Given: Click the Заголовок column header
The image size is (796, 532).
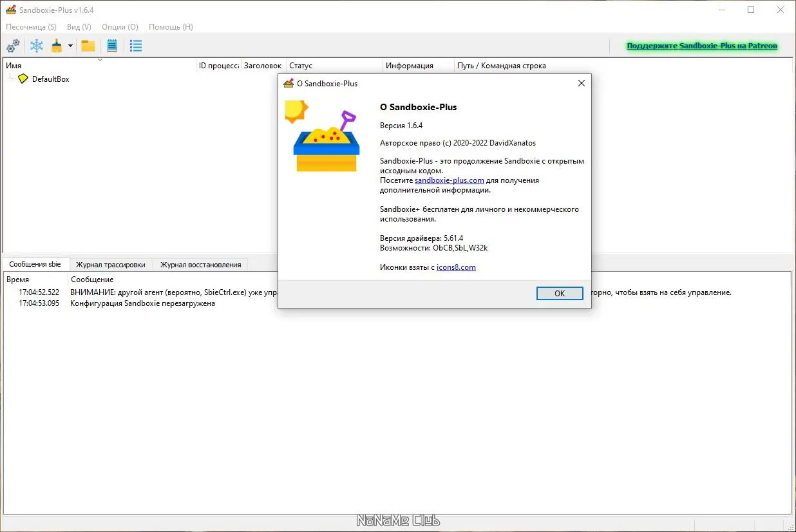Looking at the screenshot, I should pyautogui.click(x=263, y=66).
